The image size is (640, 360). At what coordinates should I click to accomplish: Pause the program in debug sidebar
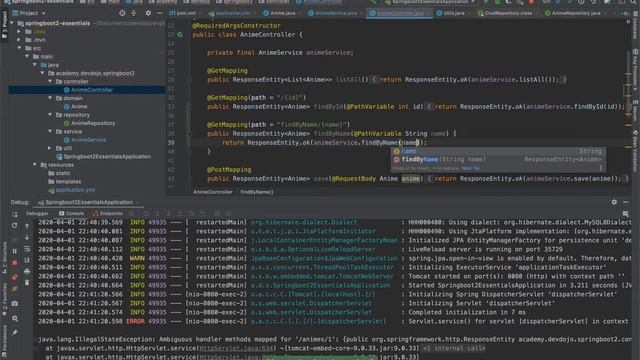(15, 251)
